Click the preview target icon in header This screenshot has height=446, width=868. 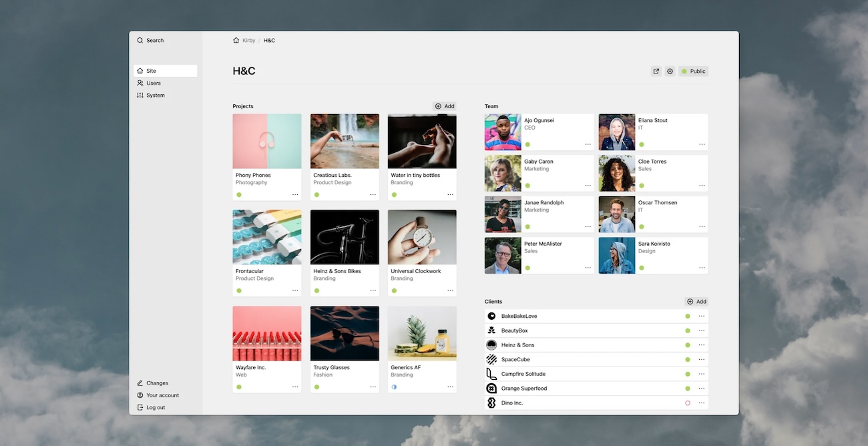click(x=670, y=71)
